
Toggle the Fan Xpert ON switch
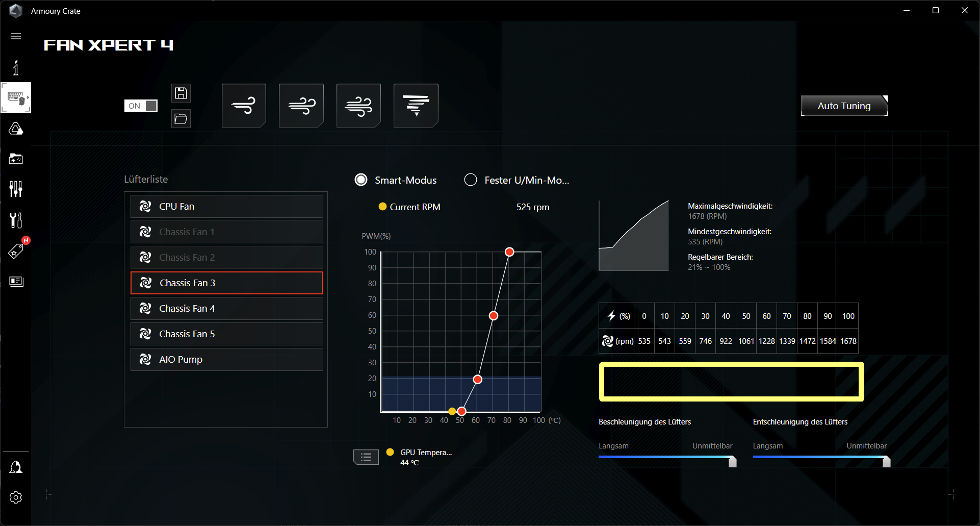[141, 106]
